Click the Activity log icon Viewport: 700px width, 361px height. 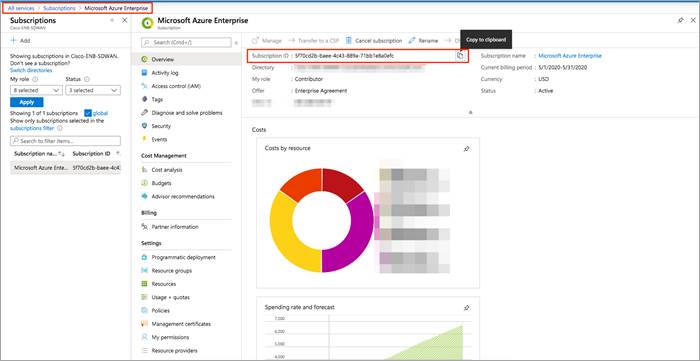[144, 73]
